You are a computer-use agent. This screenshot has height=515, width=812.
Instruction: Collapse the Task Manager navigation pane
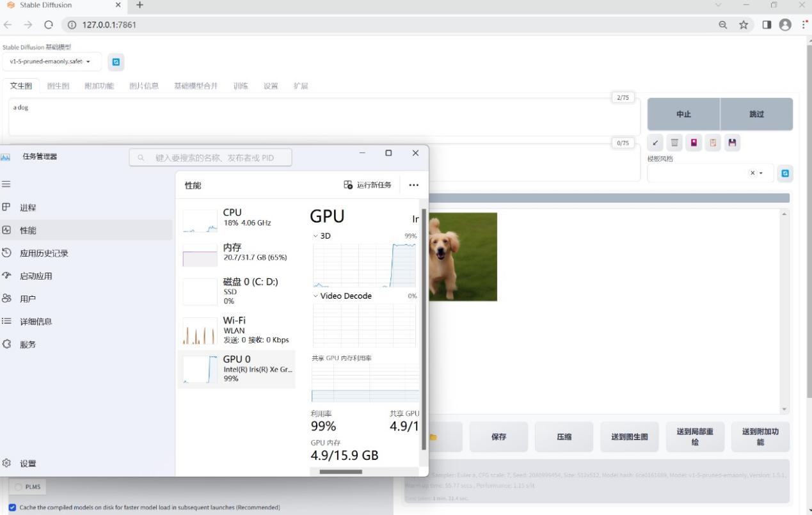point(6,184)
